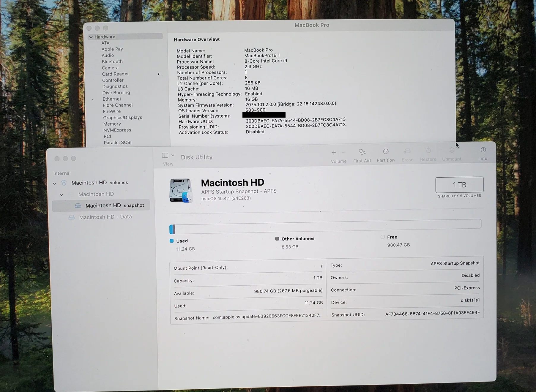Click the 1 TB capacity box
The height and width of the screenshot is (392, 536).
(x=459, y=185)
